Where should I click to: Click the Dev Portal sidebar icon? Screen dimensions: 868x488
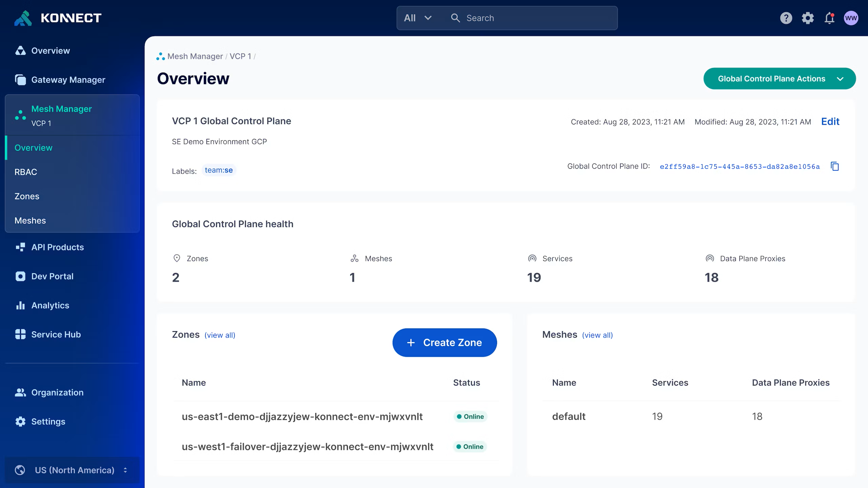click(20, 276)
